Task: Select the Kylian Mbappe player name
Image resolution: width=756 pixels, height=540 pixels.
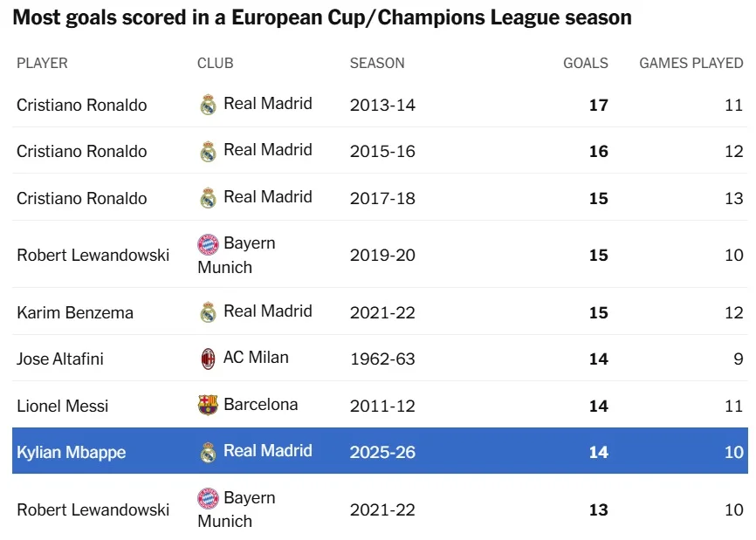Action: [x=72, y=453]
